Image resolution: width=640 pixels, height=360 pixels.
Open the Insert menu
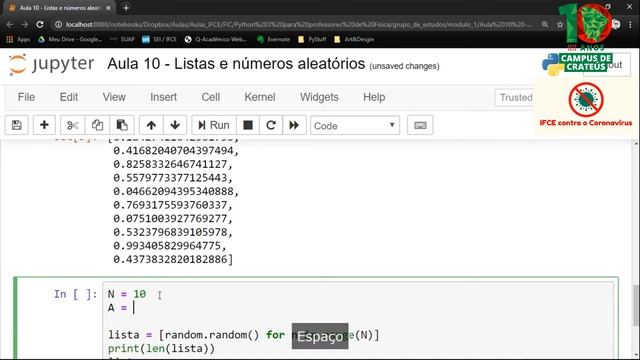pyautogui.click(x=163, y=97)
